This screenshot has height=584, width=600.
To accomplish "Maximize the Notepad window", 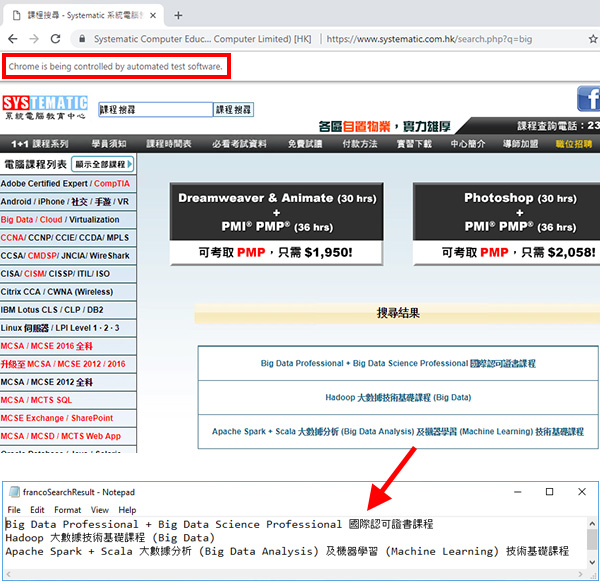I will [x=549, y=492].
